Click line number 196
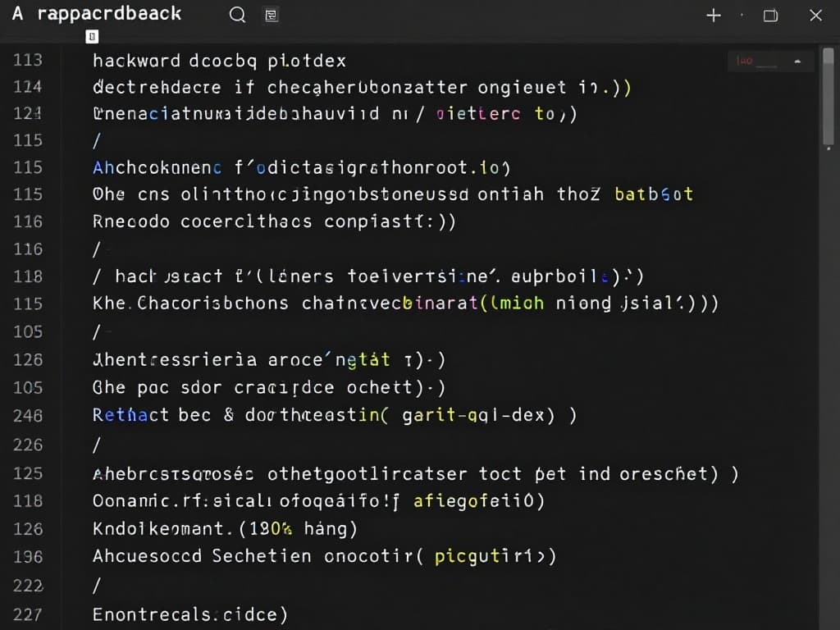Viewport: 840px width, 630px height. [27, 557]
